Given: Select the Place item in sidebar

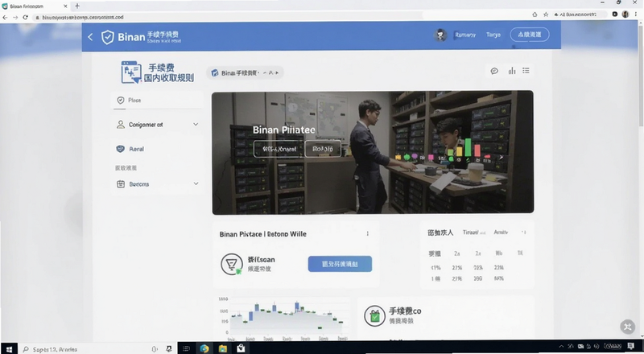Looking at the screenshot, I should (157, 101).
